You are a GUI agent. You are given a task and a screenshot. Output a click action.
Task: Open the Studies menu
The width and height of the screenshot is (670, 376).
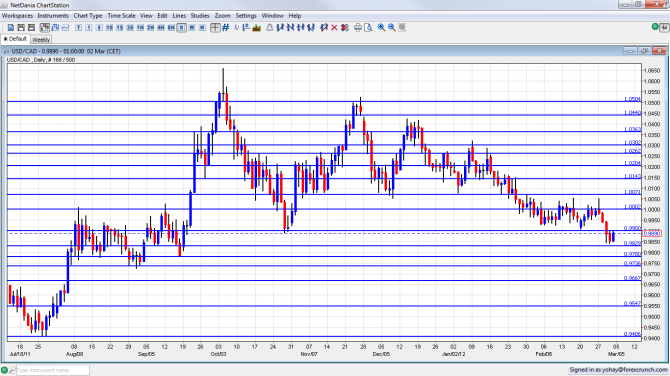pyautogui.click(x=200, y=16)
